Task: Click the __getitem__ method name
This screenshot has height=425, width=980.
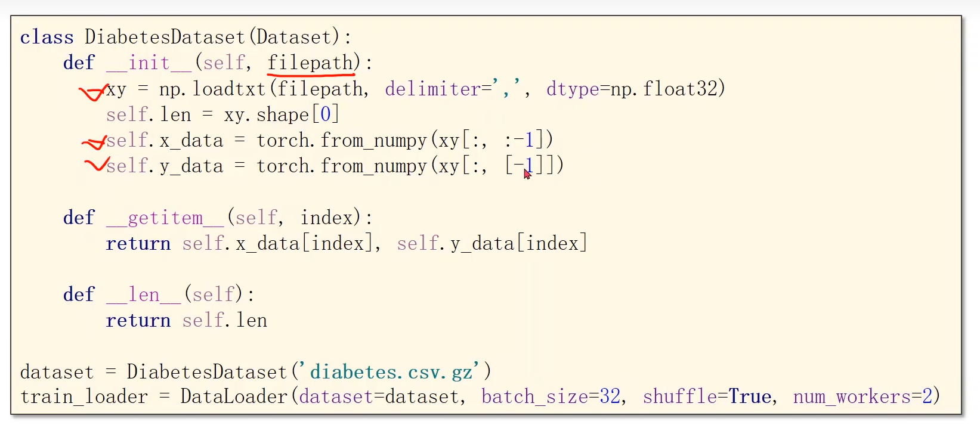Action: coord(165,218)
